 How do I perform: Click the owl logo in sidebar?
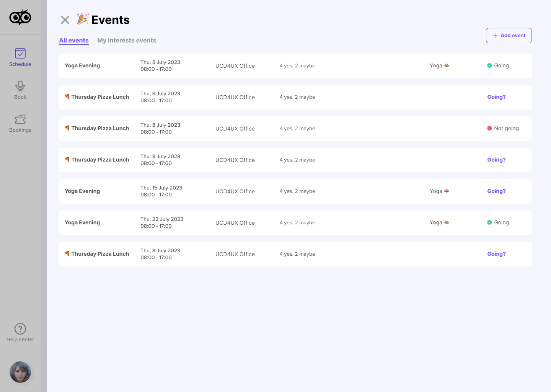20,17
